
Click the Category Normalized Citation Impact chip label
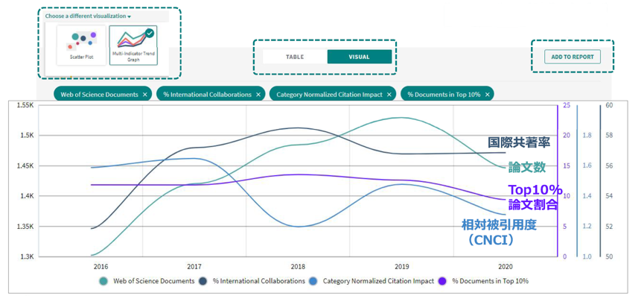[329, 95]
